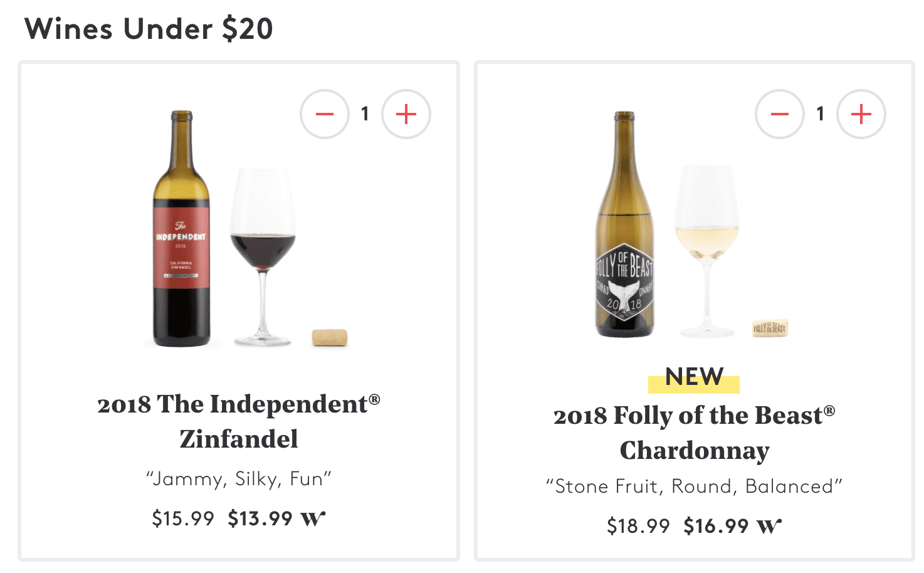Click the plus icon on Folly of the Beast Chardonnay
Screen dimensions: 924x573
[x=861, y=113]
